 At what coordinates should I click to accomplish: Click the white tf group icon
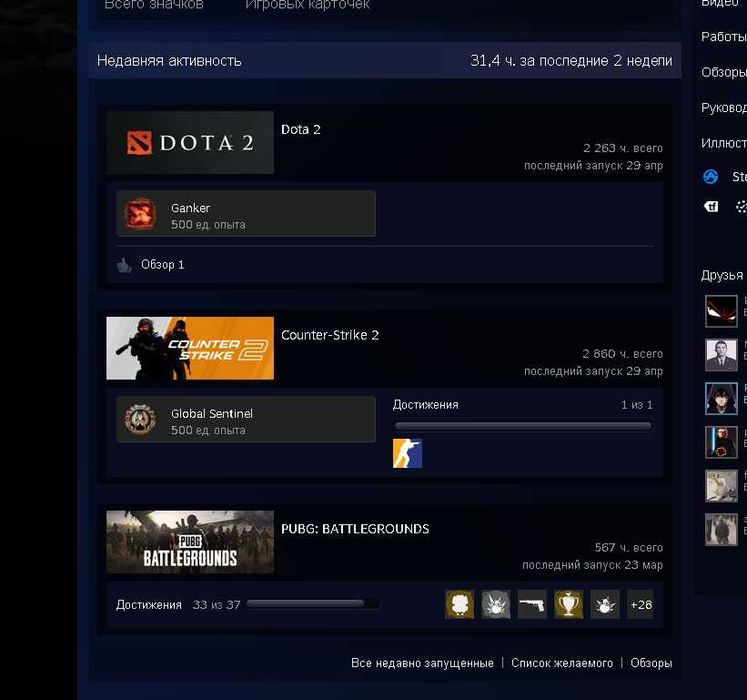point(711,206)
